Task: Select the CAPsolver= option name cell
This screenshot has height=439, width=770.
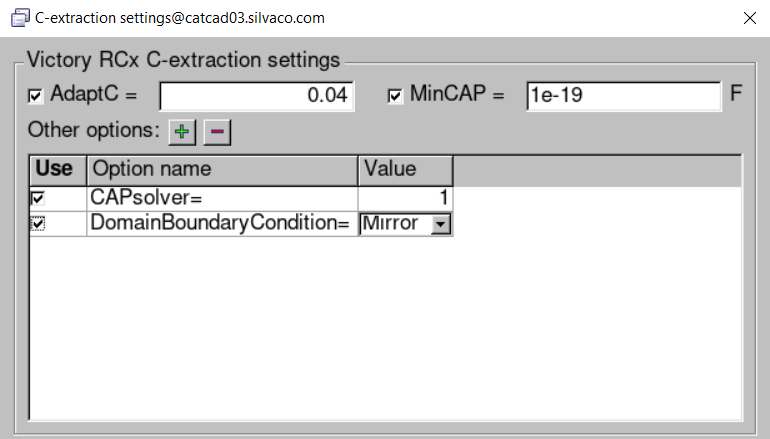Action: coord(222,198)
